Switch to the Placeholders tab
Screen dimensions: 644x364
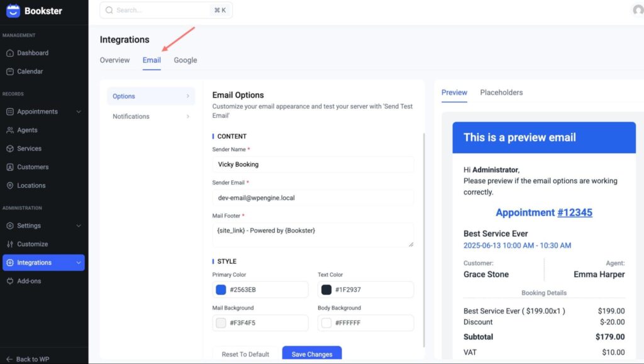(x=501, y=93)
